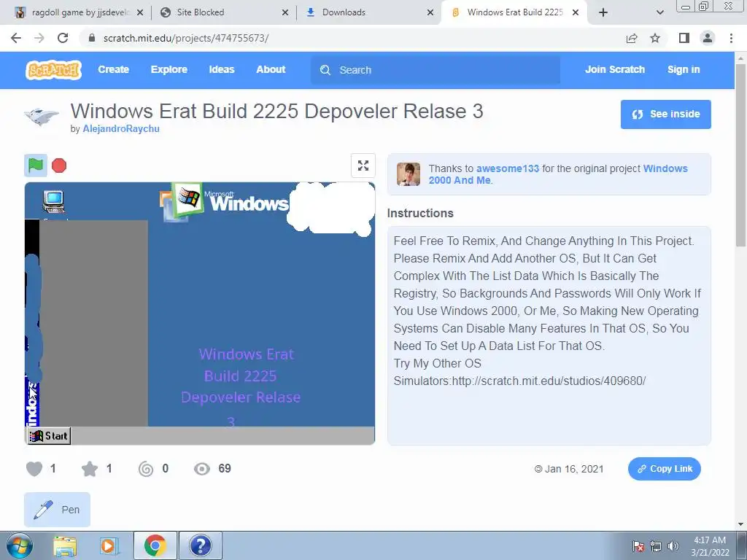
Task: Click Sign in link
Action: click(x=684, y=69)
